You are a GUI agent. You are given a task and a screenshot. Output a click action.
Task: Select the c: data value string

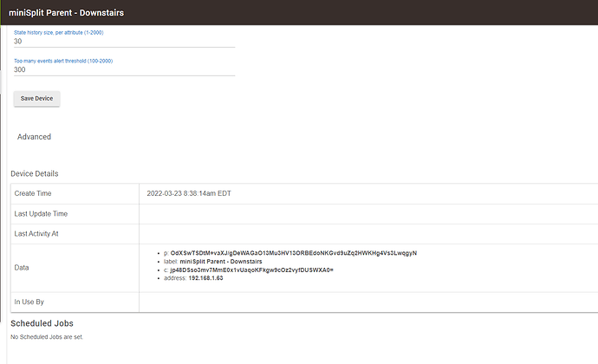[x=251, y=270]
